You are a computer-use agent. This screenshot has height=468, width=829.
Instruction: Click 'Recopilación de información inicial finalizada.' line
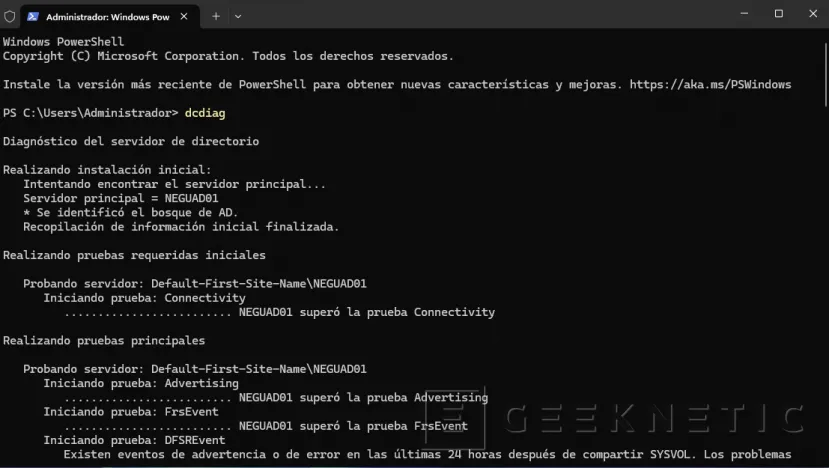pyautogui.click(x=181, y=227)
